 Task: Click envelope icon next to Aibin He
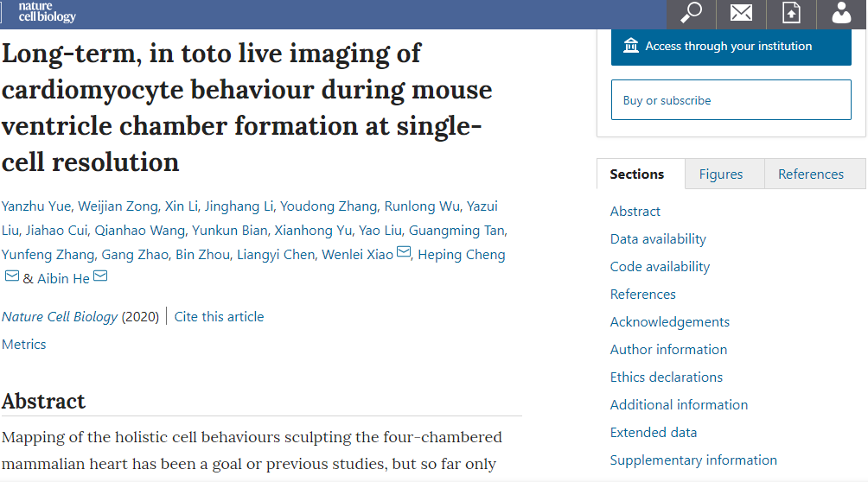(x=100, y=277)
